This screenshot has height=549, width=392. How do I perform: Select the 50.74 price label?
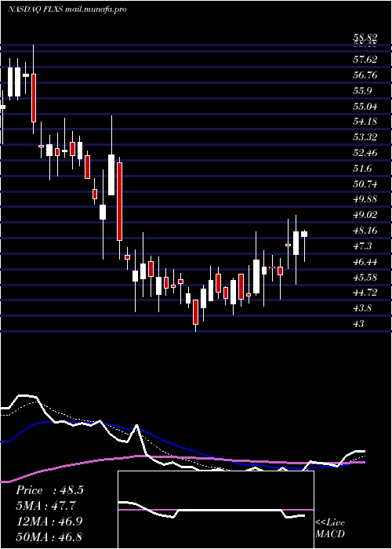pyautogui.click(x=365, y=184)
